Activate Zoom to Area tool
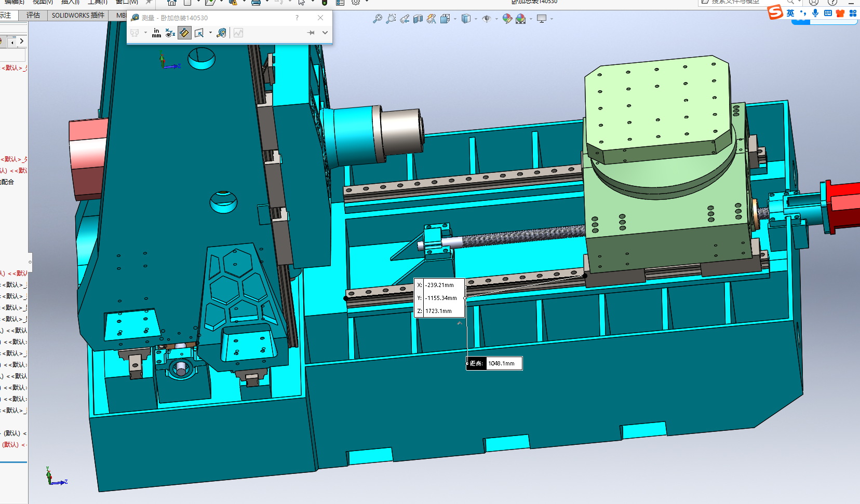 (x=391, y=19)
